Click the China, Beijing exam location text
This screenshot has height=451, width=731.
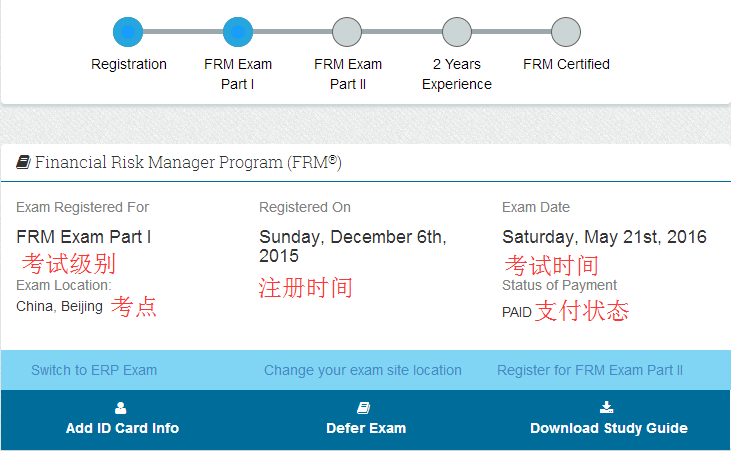[59, 306]
